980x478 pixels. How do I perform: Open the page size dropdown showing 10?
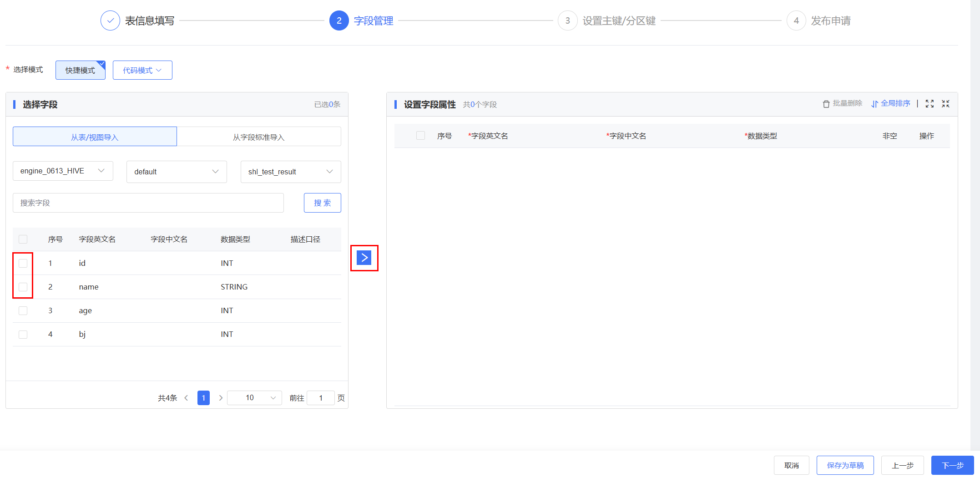click(x=255, y=398)
